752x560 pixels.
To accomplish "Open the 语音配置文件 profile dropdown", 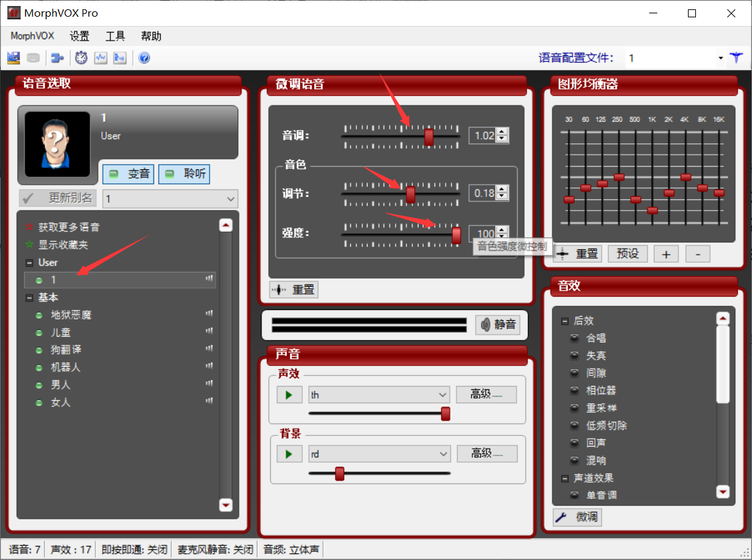I will click(x=721, y=58).
